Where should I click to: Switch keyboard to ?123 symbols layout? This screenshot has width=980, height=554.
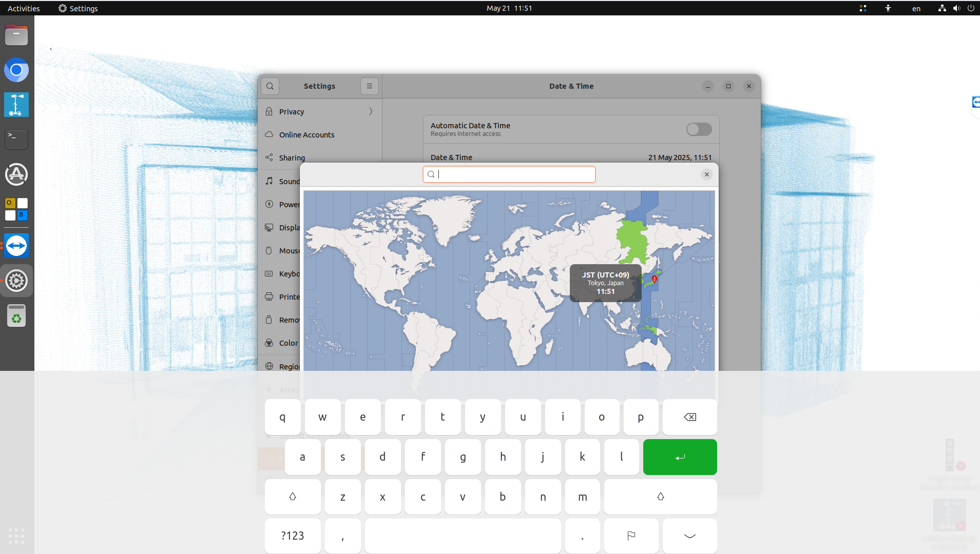293,536
